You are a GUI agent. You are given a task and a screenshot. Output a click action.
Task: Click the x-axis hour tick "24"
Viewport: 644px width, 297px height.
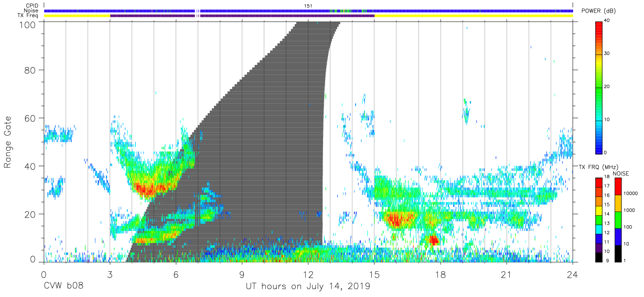tap(573, 274)
